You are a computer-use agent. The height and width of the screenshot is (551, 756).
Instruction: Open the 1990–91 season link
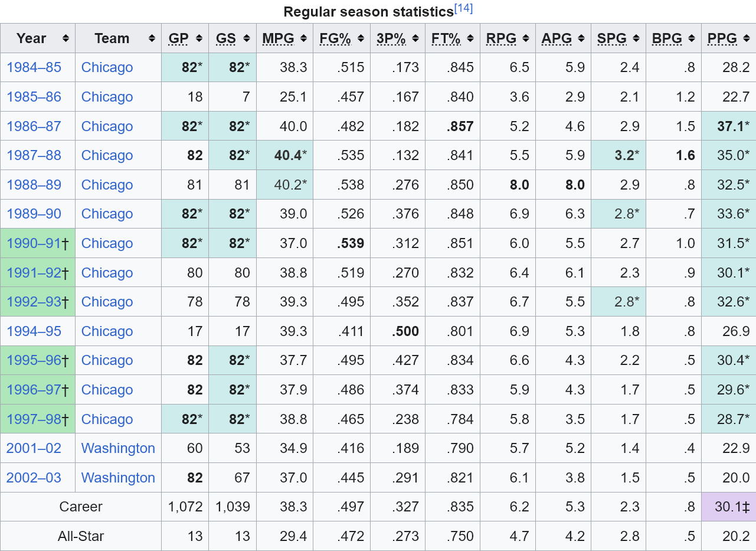(x=34, y=243)
